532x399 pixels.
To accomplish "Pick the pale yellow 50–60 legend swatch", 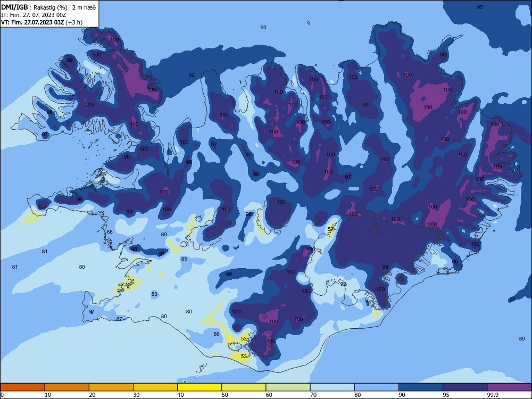I will (244, 387).
